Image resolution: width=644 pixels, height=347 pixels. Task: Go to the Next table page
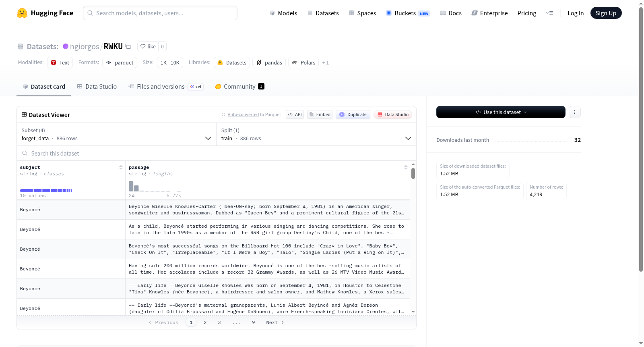point(275,322)
